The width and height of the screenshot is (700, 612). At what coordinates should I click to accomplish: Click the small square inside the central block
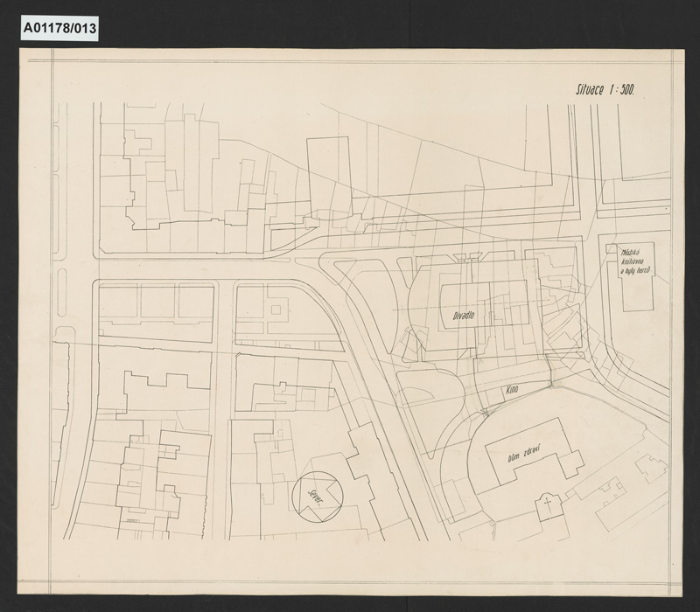(x=276, y=309)
